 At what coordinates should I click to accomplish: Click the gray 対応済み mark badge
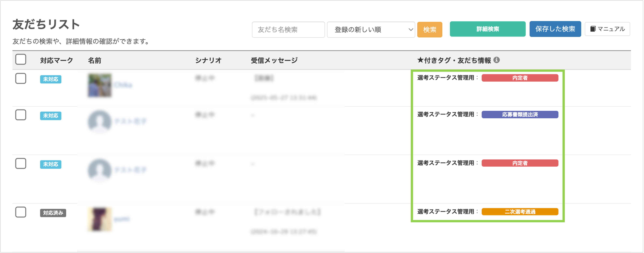(x=53, y=213)
